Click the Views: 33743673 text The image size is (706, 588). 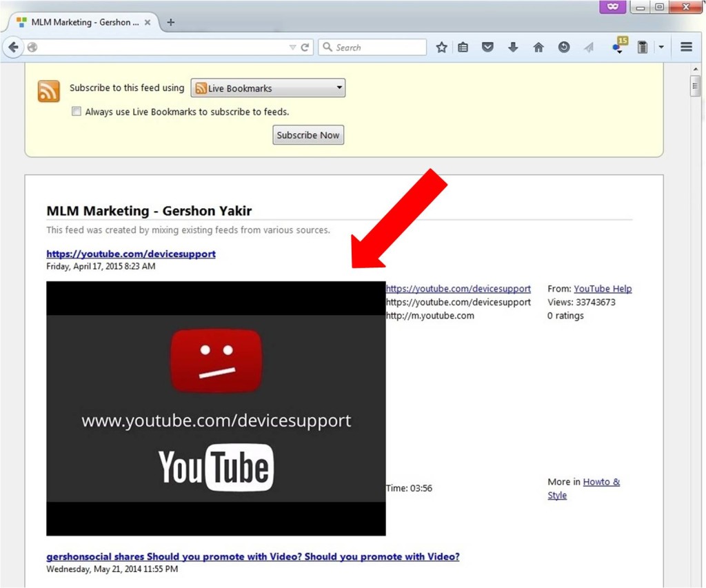pyautogui.click(x=581, y=302)
